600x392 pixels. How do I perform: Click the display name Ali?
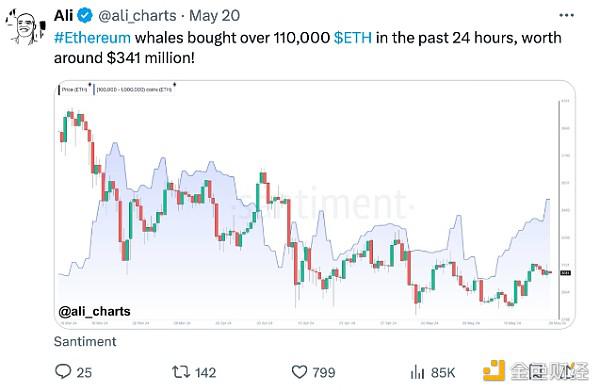pyautogui.click(x=64, y=16)
